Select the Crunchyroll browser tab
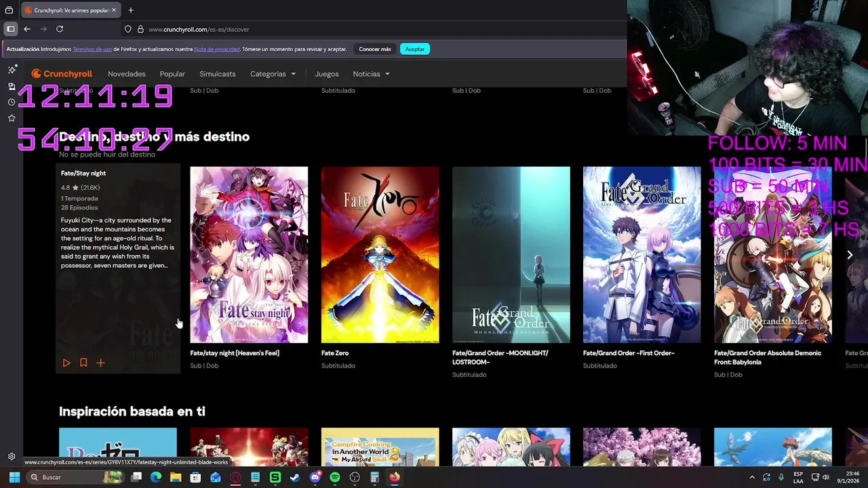Image resolution: width=868 pixels, height=488 pixels. tap(71, 10)
